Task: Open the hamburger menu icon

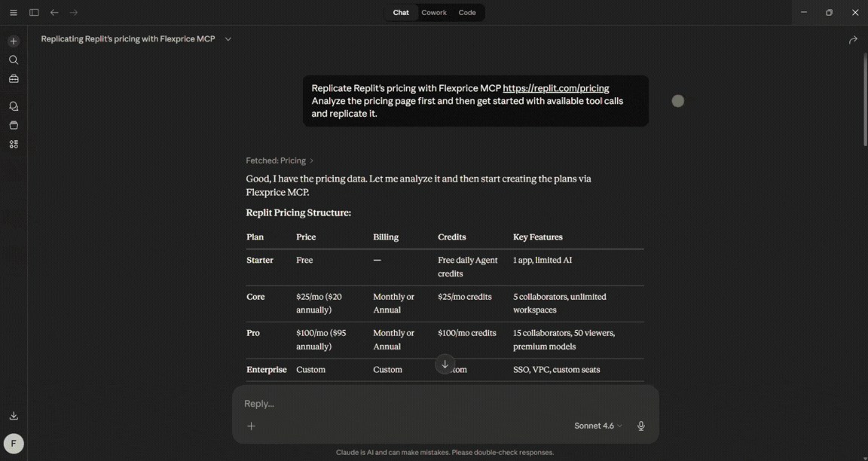Action: click(x=14, y=12)
